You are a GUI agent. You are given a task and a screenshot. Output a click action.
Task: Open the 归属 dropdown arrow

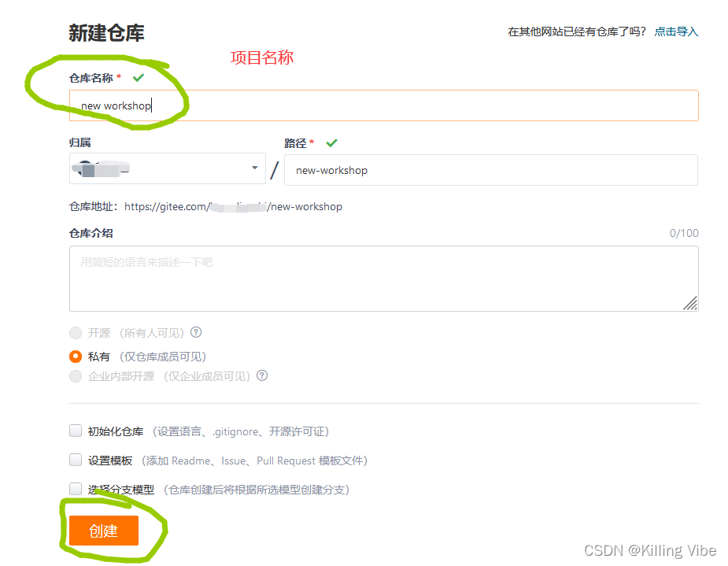254,168
